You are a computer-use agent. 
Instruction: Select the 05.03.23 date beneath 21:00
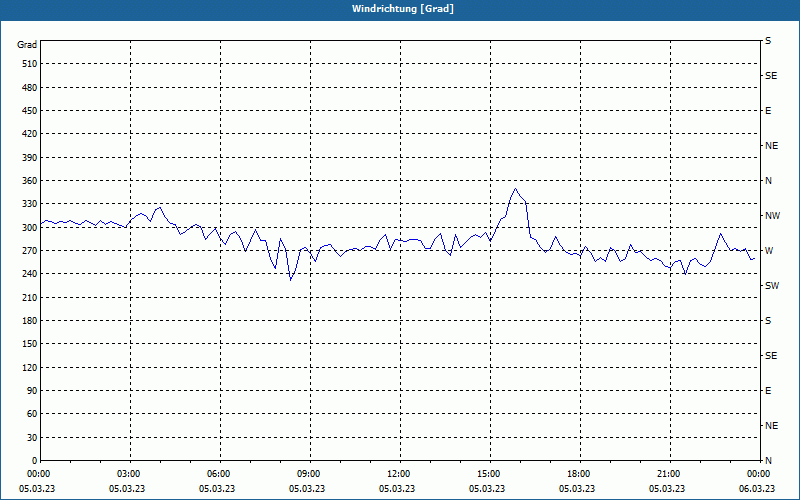coord(667,489)
